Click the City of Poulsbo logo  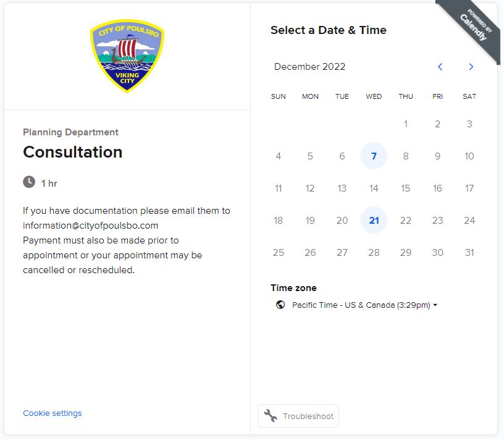127,55
